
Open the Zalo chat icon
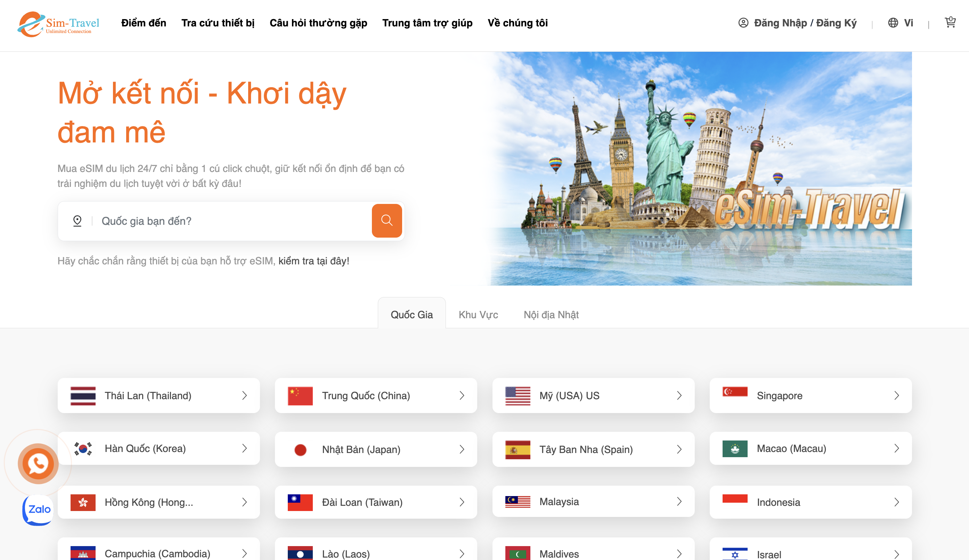click(38, 510)
